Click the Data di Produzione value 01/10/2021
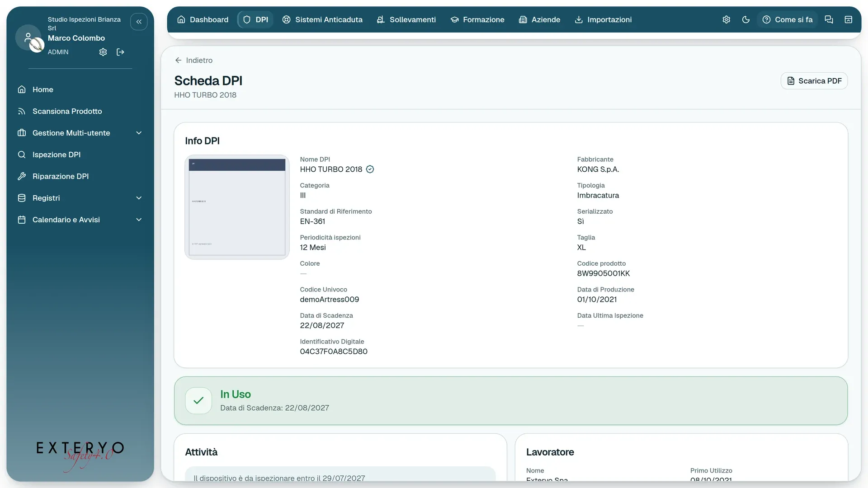The height and width of the screenshot is (488, 868). (x=597, y=300)
